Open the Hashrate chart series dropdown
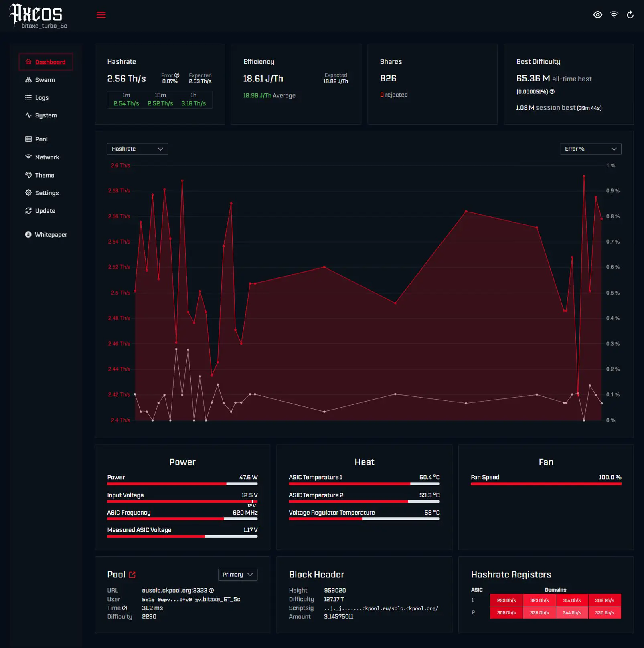 tap(137, 149)
